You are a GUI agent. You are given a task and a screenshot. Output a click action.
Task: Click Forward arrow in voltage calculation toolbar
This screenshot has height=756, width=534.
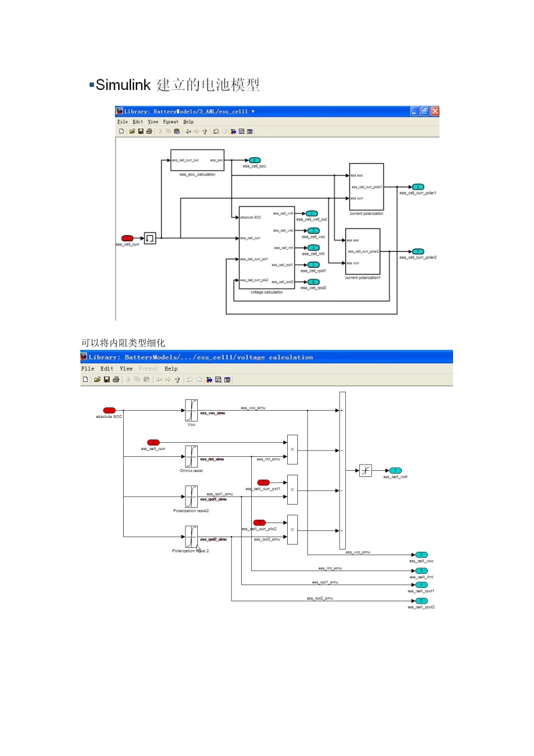click(x=168, y=380)
